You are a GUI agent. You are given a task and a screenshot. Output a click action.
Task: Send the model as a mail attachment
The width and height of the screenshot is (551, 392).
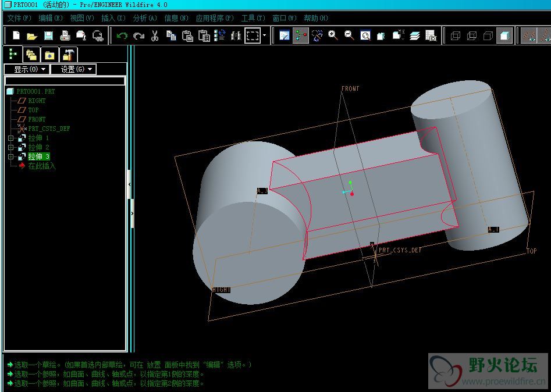pyautogui.click(x=81, y=35)
